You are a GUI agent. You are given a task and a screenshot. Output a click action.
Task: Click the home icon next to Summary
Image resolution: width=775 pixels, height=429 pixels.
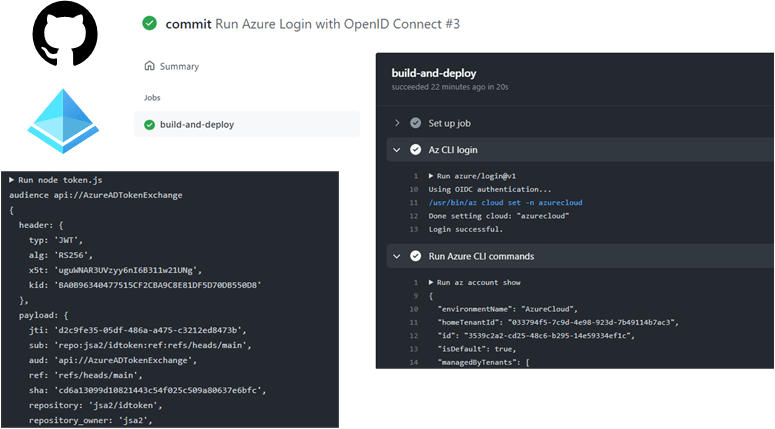pos(150,66)
